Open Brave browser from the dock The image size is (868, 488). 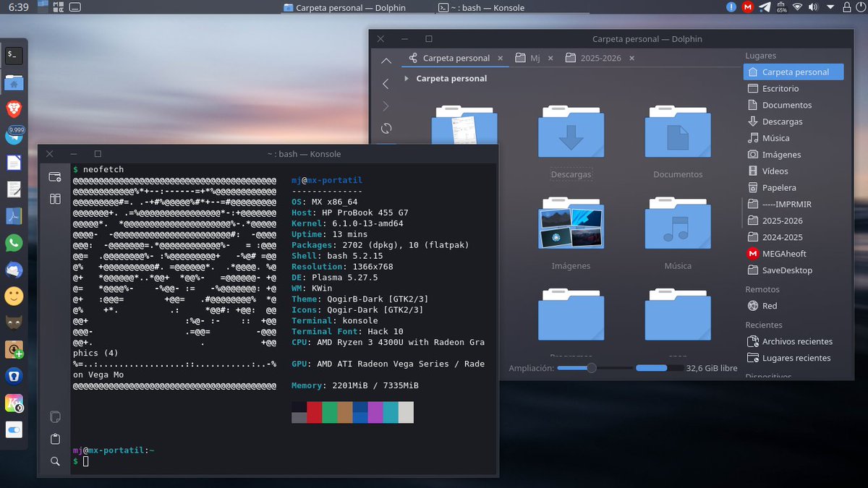pyautogui.click(x=14, y=108)
